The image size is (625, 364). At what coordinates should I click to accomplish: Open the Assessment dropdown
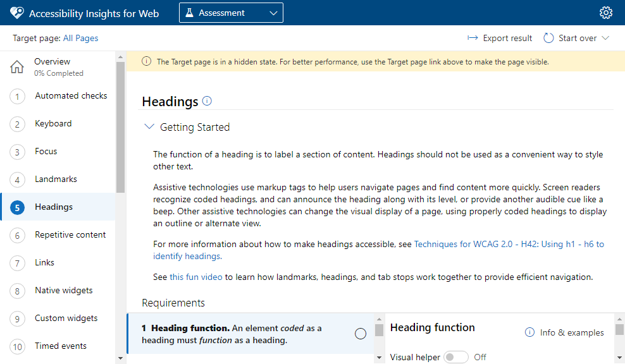[231, 13]
